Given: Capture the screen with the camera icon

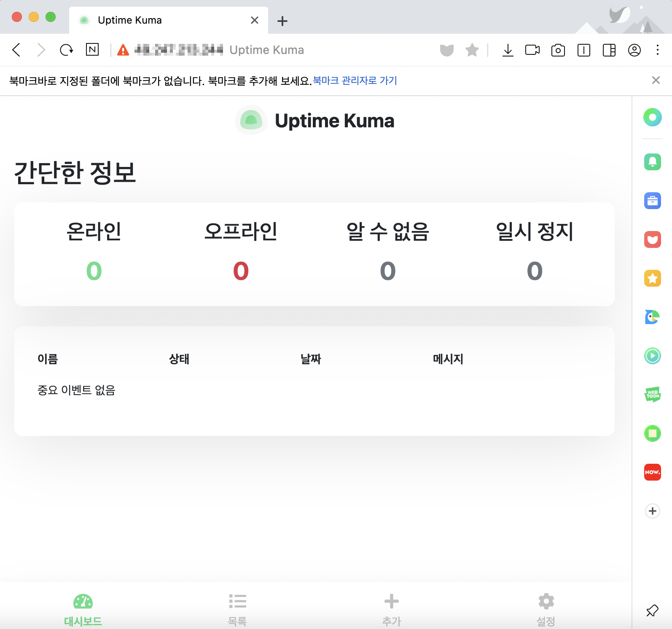Looking at the screenshot, I should [x=558, y=50].
